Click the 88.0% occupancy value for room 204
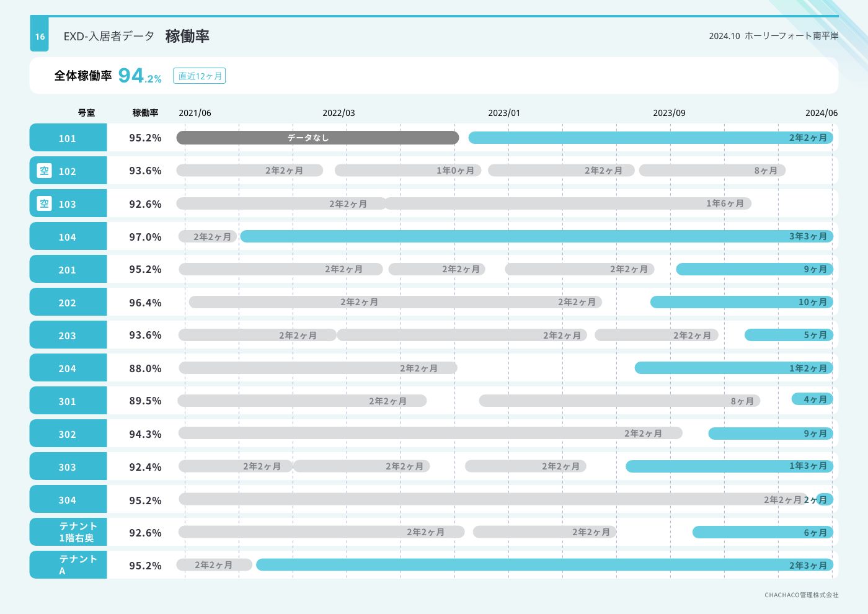868x614 pixels. coord(145,368)
